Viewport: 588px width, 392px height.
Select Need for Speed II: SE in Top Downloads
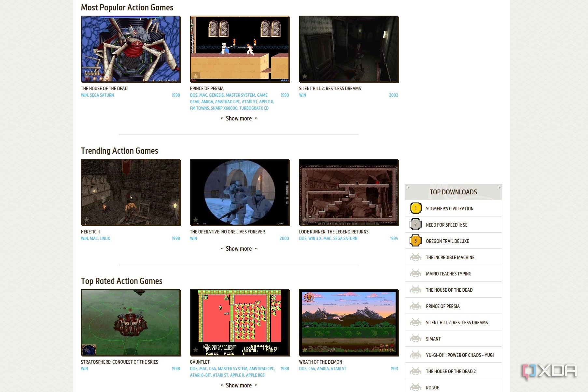(446, 225)
